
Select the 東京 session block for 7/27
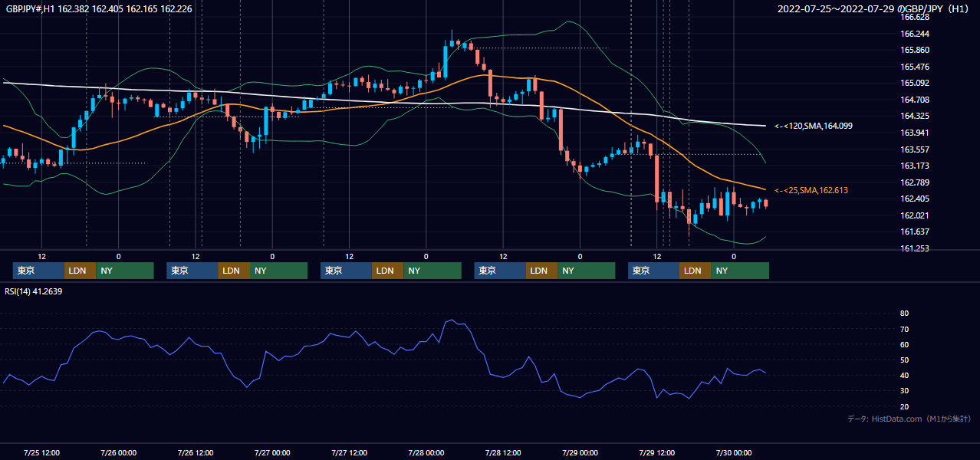tap(346, 271)
